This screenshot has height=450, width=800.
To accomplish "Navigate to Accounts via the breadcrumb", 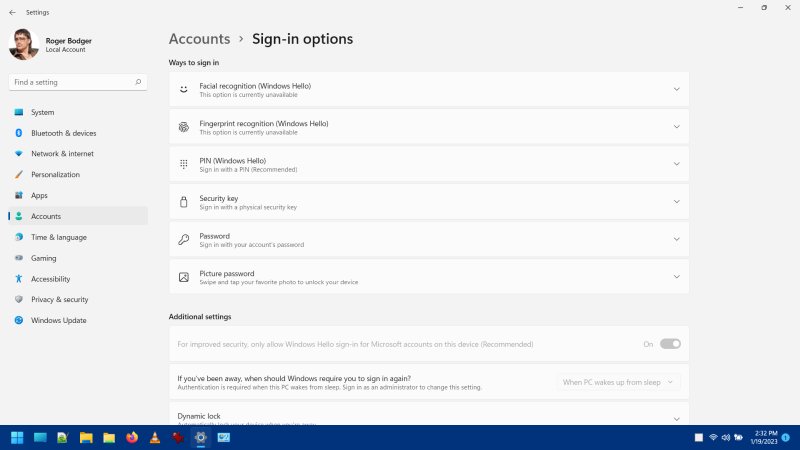I will click(x=199, y=39).
